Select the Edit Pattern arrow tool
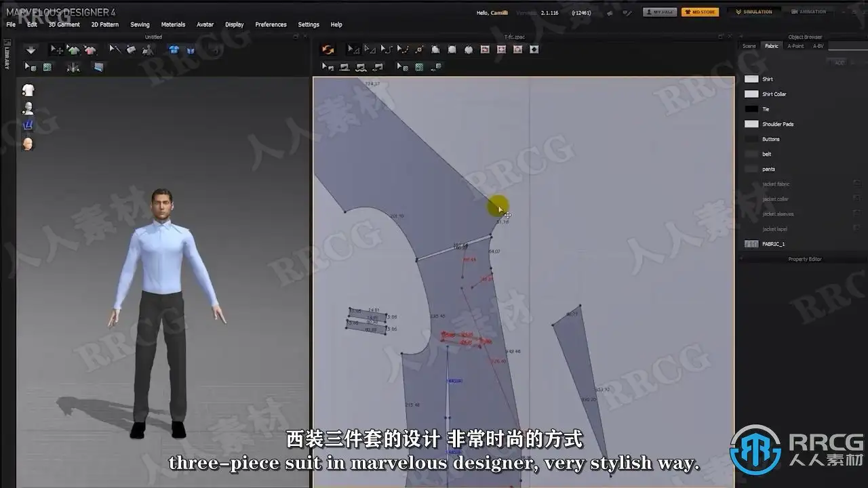 click(370, 49)
